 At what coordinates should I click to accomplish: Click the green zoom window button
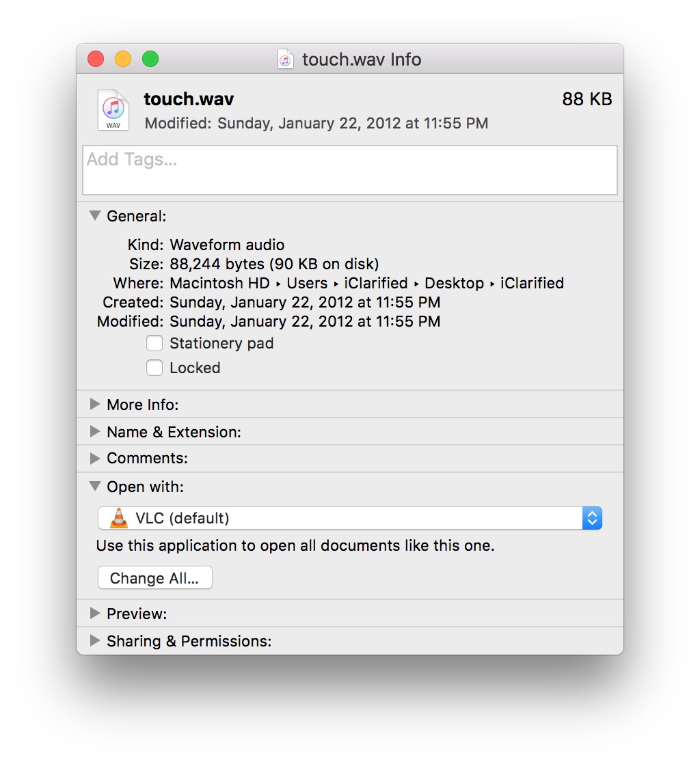pyautogui.click(x=150, y=59)
